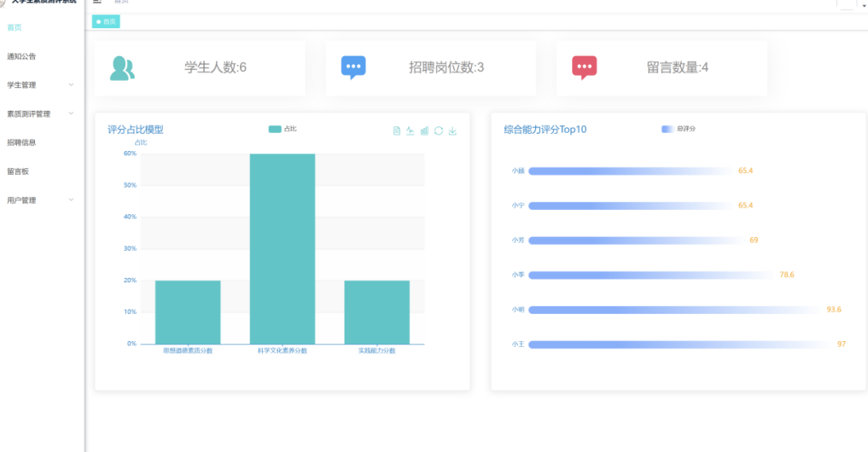Switch 评分占比模型 chart to bar type

[x=424, y=130]
